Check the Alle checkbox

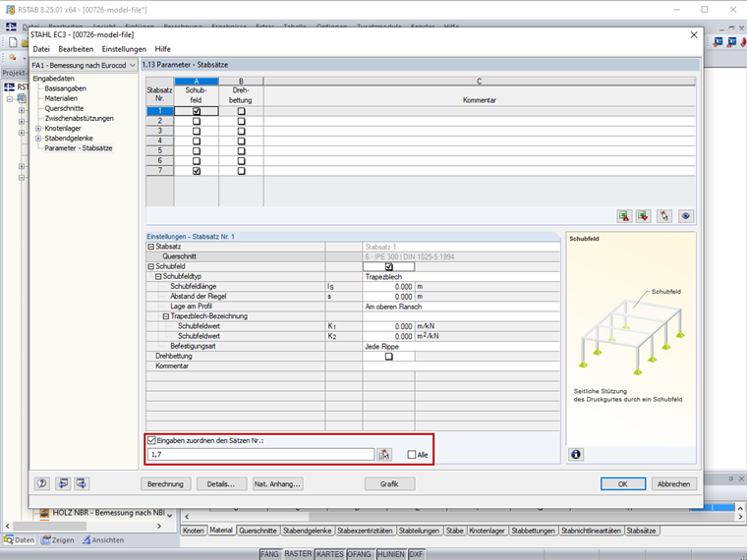(412, 455)
